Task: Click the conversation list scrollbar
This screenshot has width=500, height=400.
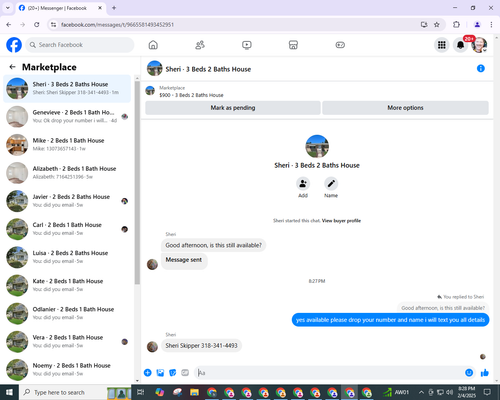Action: tap(137, 183)
